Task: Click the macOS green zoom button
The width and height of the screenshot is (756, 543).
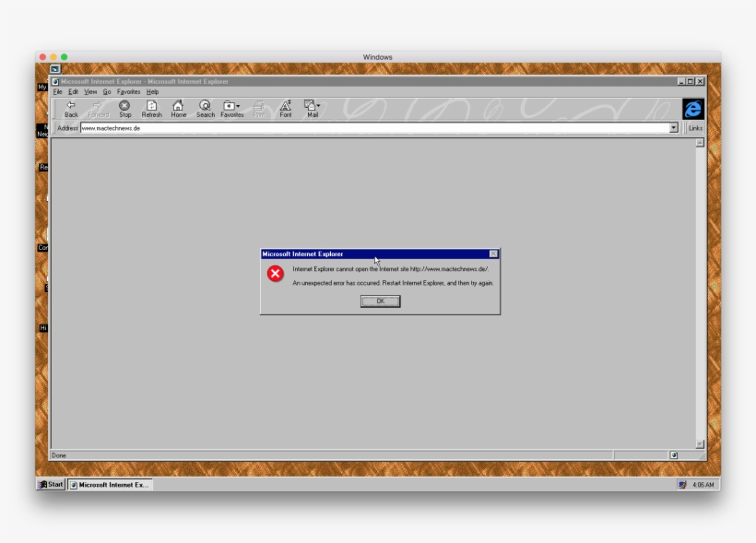Action: pyautogui.click(x=65, y=57)
